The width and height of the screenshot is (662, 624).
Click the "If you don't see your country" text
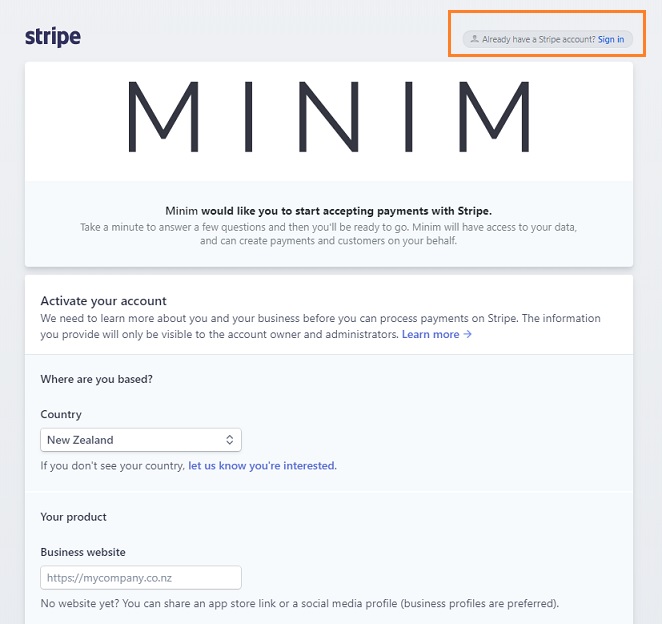tap(113, 466)
